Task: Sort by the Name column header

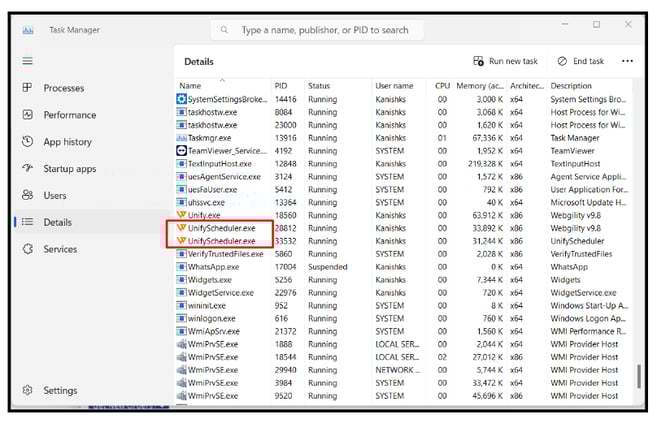Action: (190, 86)
